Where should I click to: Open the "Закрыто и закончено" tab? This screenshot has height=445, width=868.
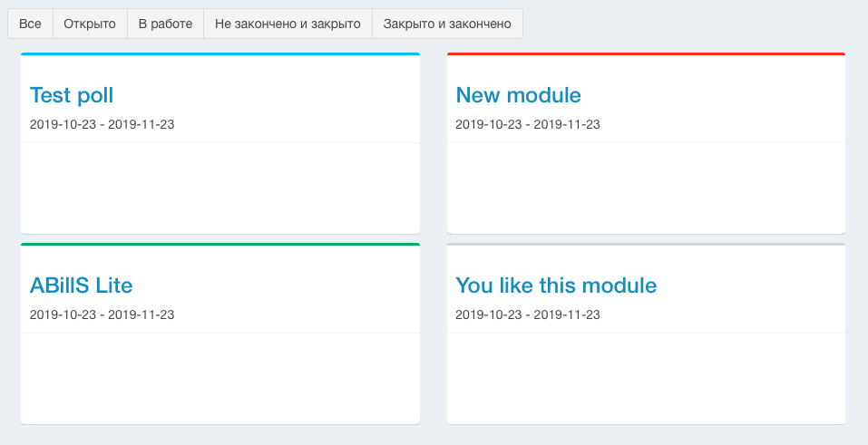point(447,24)
